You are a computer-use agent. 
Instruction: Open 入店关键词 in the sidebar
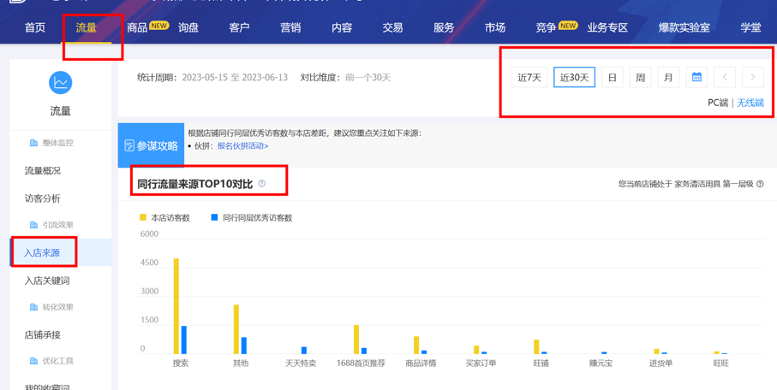(47, 280)
